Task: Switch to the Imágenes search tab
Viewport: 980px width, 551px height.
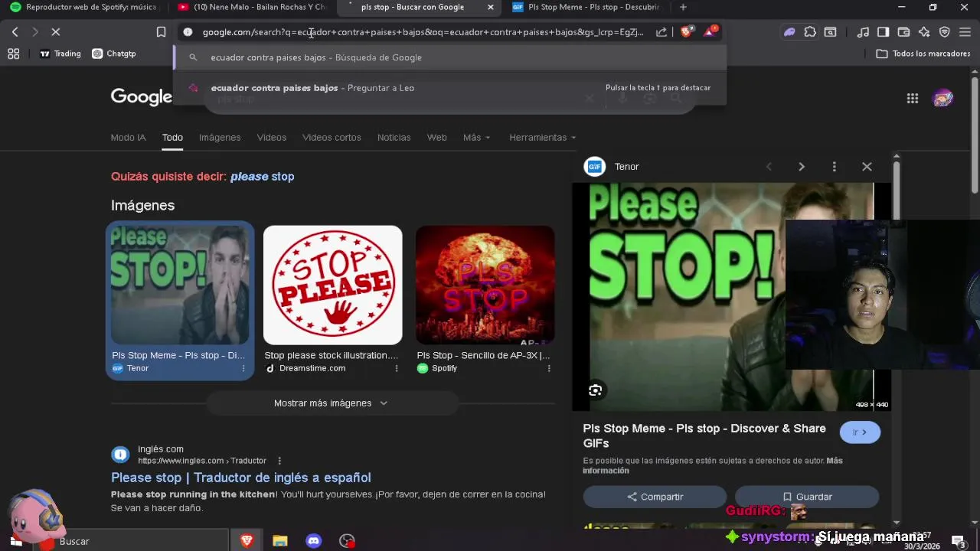Action: point(220,138)
